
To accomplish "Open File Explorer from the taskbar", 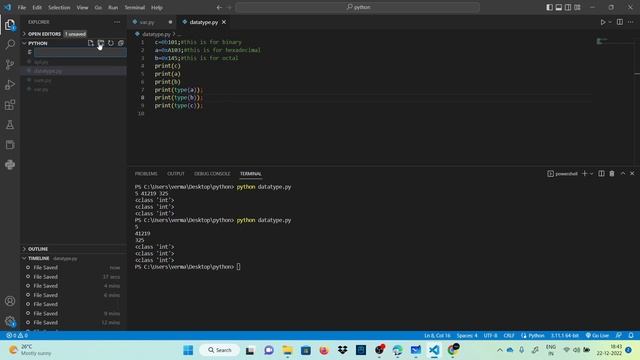I will pos(287,350).
